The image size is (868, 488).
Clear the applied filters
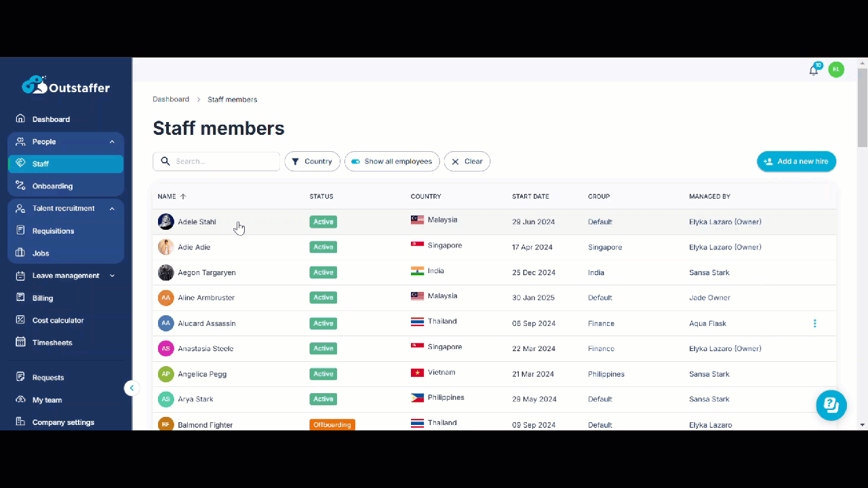point(467,161)
